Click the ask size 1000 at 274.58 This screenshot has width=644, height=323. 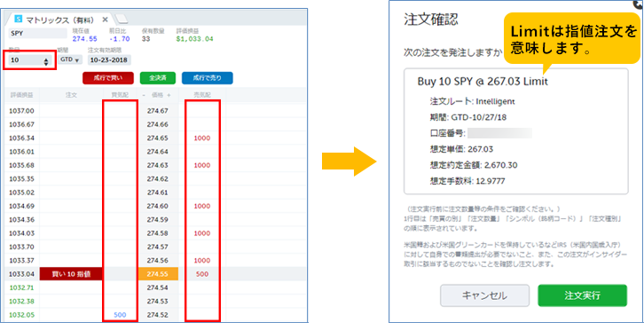pos(202,233)
